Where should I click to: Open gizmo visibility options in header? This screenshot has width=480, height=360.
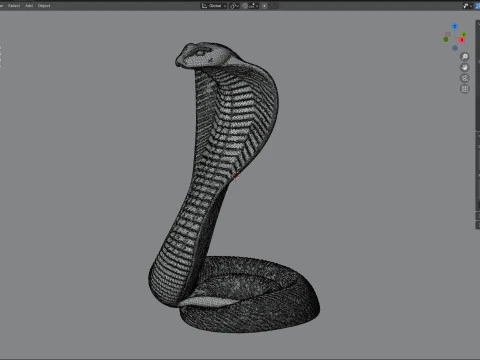click(467, 6)
